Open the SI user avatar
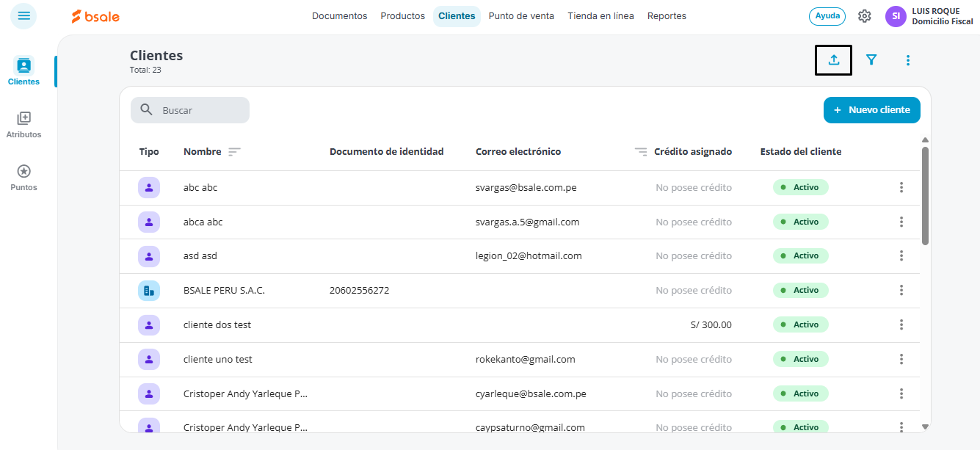Image resolution: width=980 pixels, height=450 pixels. [896, 16]
